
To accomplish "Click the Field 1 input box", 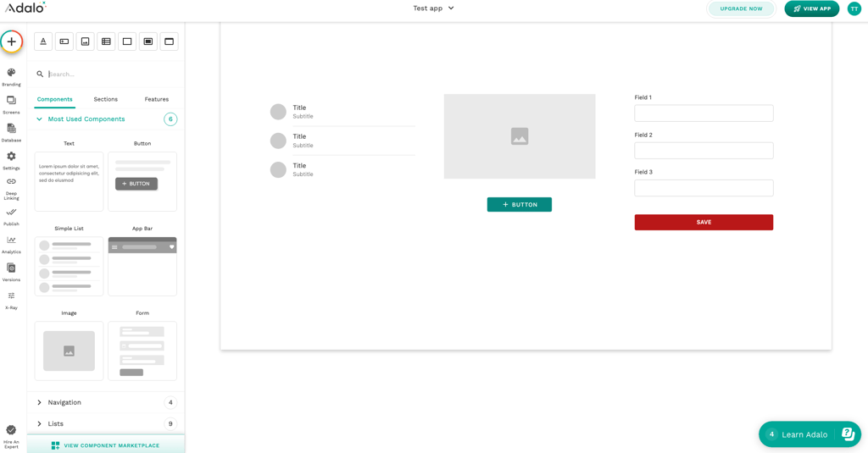I will pos(704,113).
